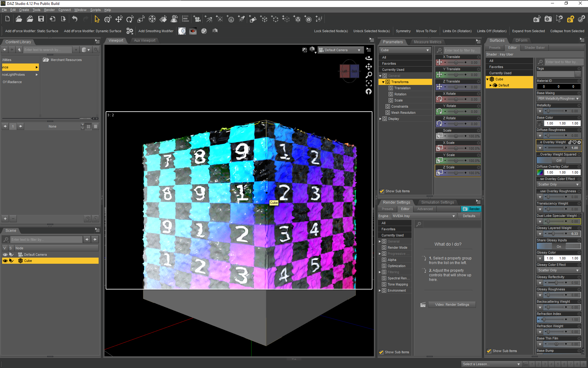
Task: Open the NVIDIA Iray engine dropdown
Action: [424, 216]
